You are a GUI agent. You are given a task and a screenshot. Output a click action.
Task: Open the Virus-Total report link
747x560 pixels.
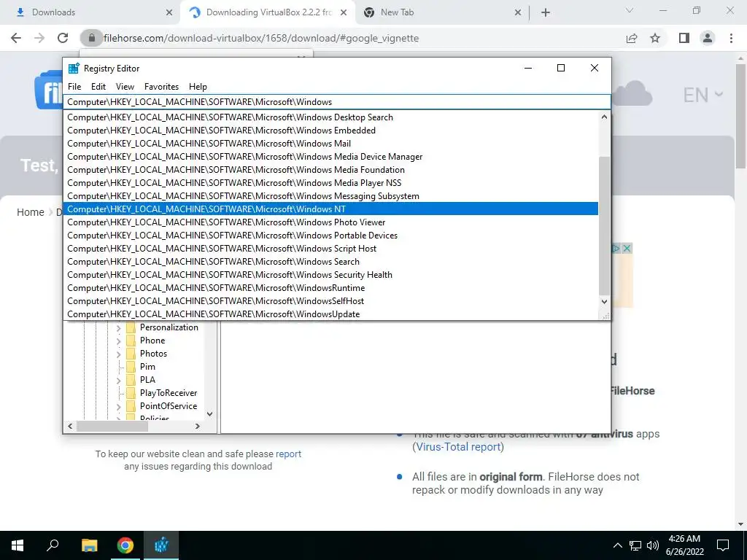click(x=458, y=447)
